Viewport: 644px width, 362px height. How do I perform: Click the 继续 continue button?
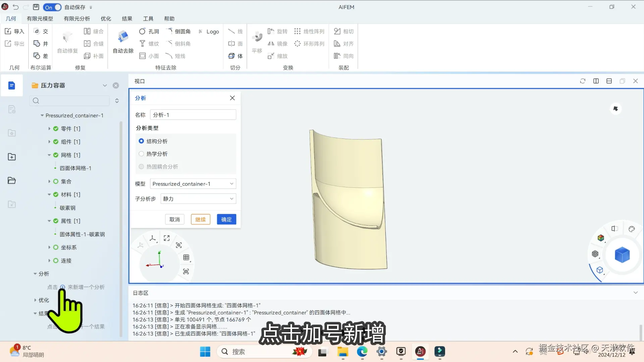coord(201,219)
